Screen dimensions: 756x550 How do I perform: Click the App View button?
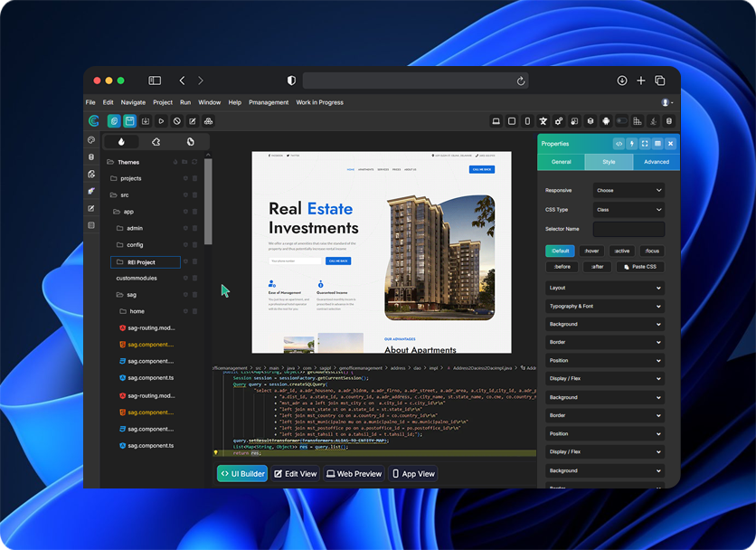point(413,474)
